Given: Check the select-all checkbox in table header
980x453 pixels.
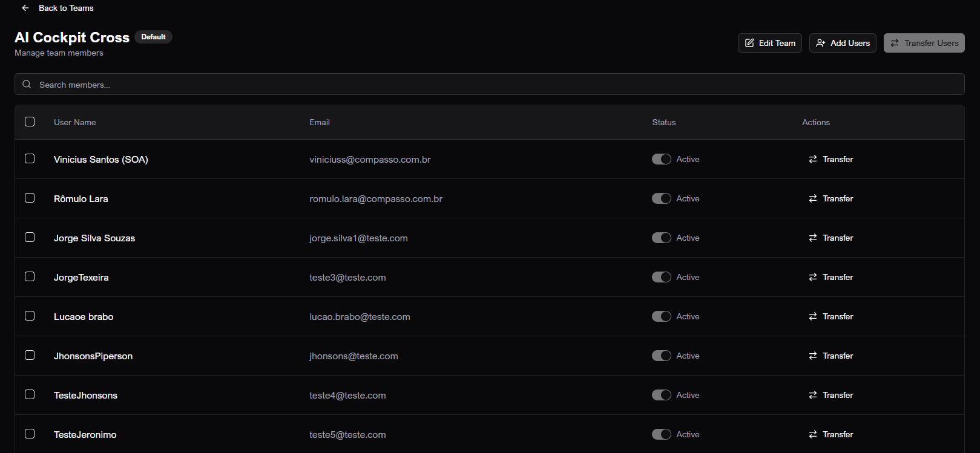Looking at the screenshot, I should pyautogui.click(x=30, y=122).
